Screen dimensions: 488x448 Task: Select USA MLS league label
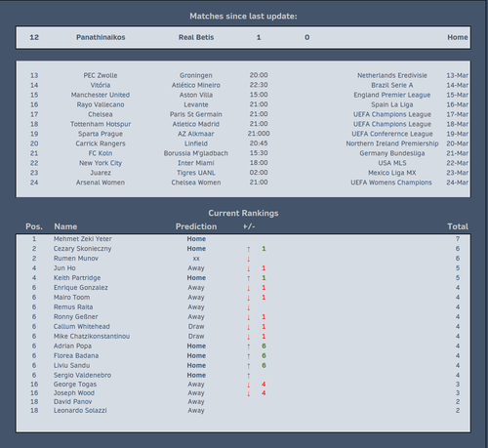click(392, 163)
